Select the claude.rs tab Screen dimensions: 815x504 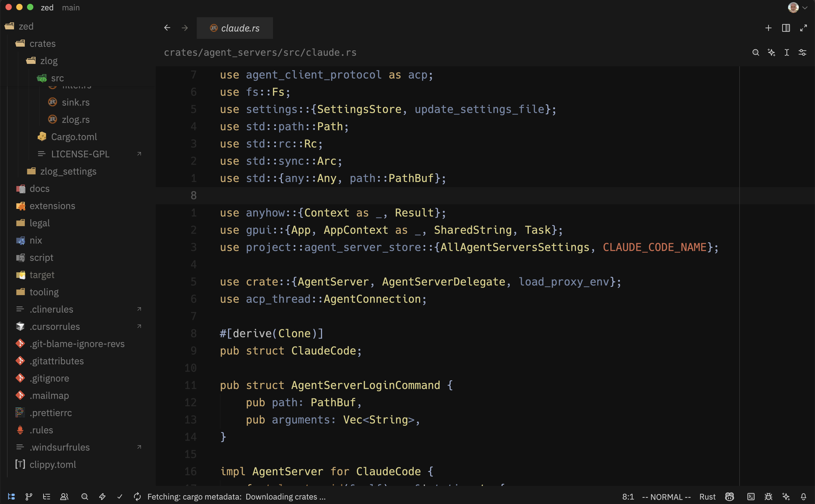tap(235, 28)
